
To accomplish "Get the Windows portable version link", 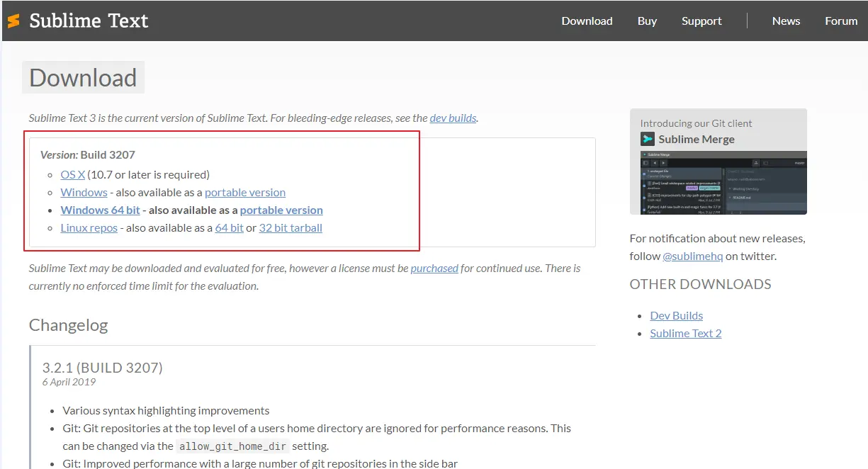I will 245,192.
